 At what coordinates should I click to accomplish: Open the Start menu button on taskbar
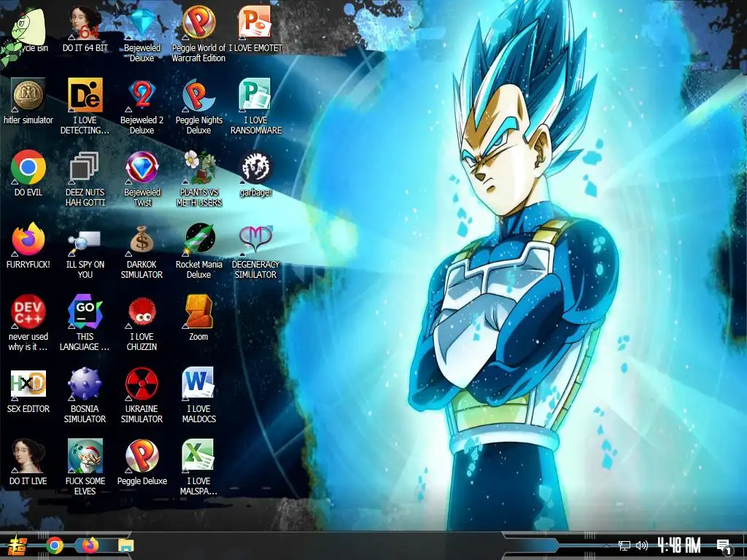coord(18,545)
